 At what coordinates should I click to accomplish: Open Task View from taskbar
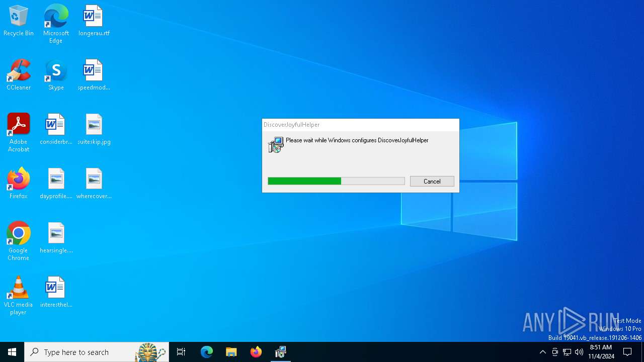click(x=181, y=352)
